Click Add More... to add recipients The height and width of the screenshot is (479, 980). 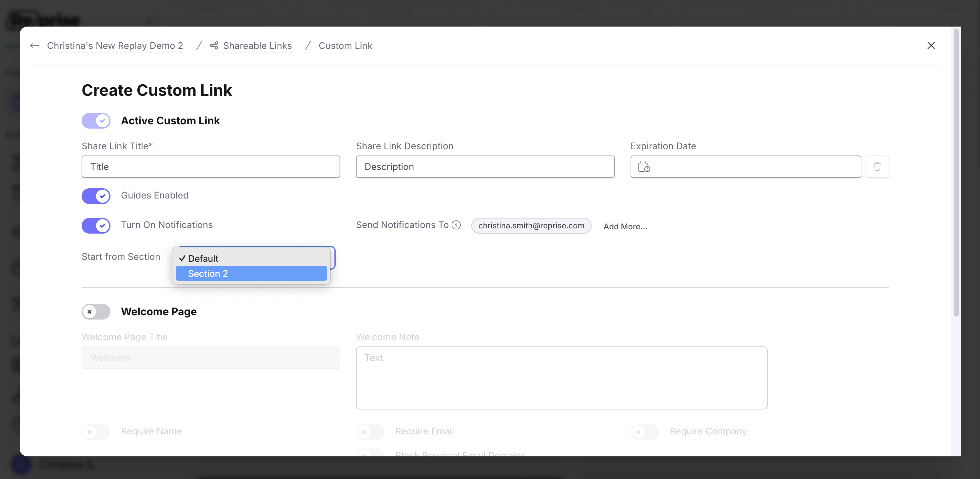(625, 227)
